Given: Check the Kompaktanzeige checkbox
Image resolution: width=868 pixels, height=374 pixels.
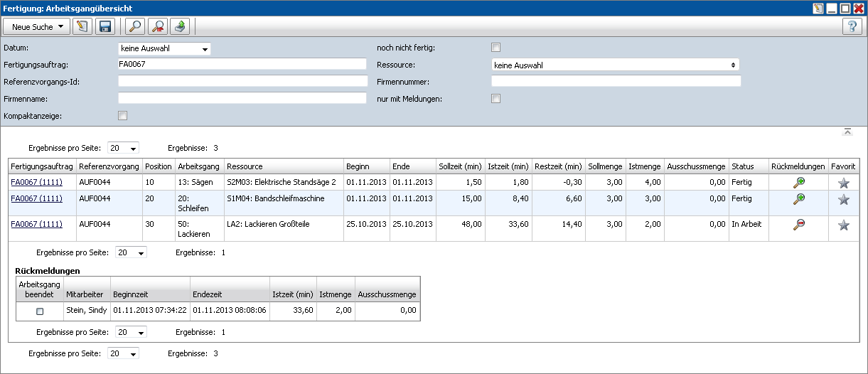Looking at the screenshot, I should [x=123, y=116].
